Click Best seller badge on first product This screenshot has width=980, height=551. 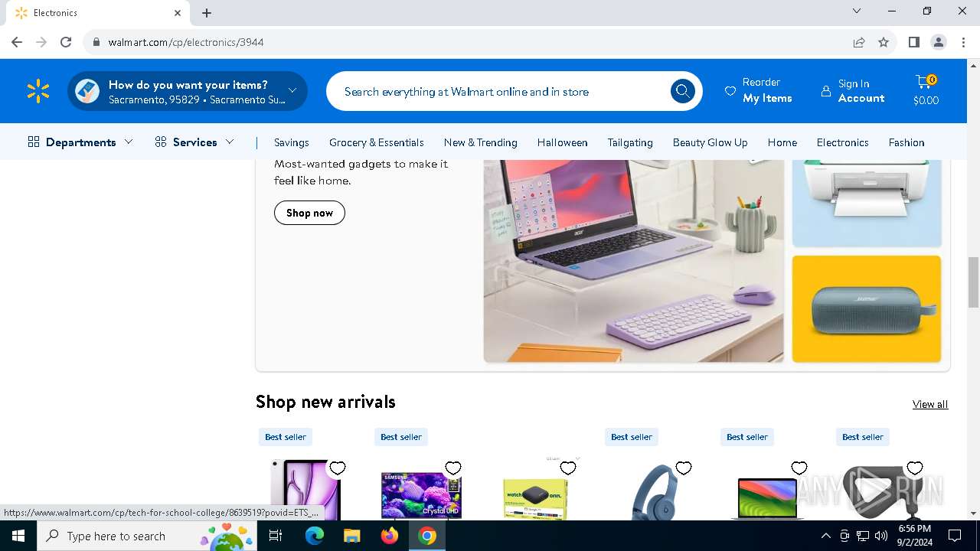coord(286,437)
